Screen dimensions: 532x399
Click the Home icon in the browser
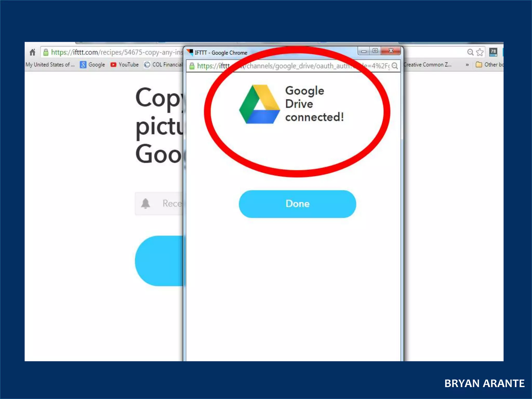[x=32, y=52]
